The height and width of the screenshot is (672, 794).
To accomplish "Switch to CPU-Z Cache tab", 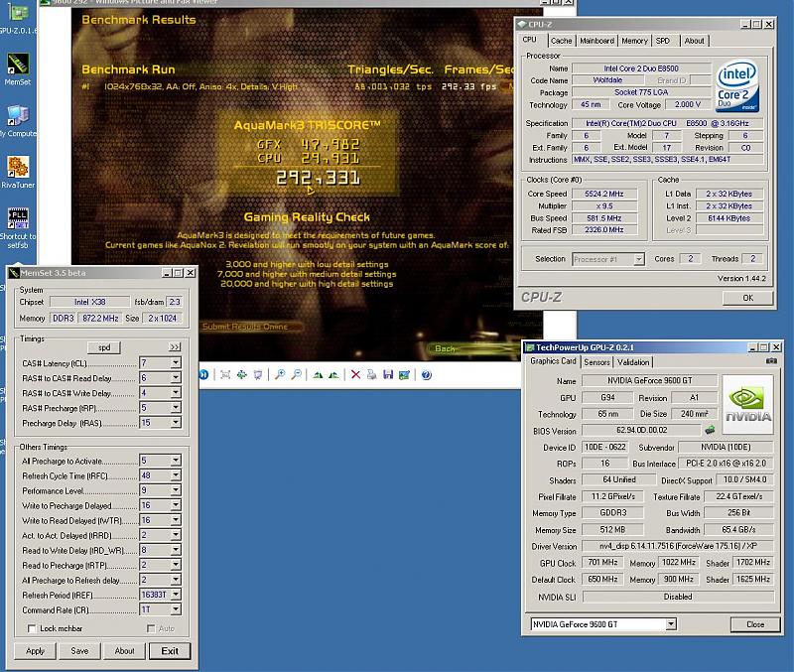I will point(561,41).
